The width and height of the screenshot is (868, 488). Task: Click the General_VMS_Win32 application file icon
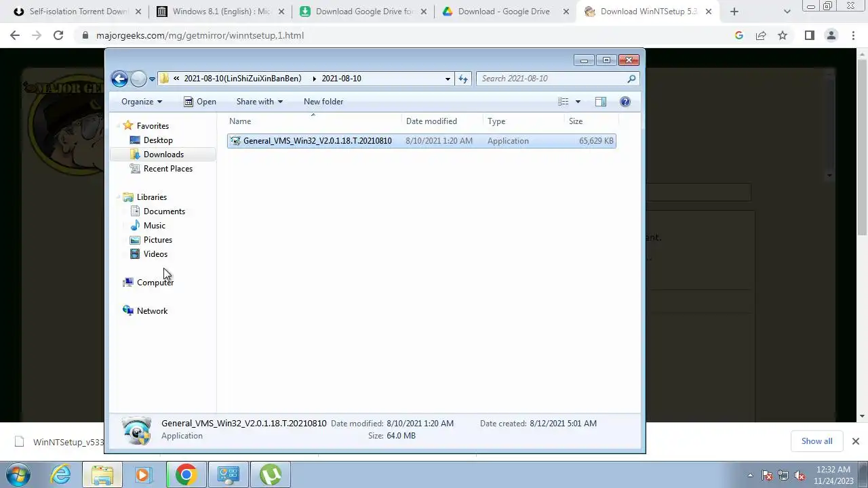point(235,141)
